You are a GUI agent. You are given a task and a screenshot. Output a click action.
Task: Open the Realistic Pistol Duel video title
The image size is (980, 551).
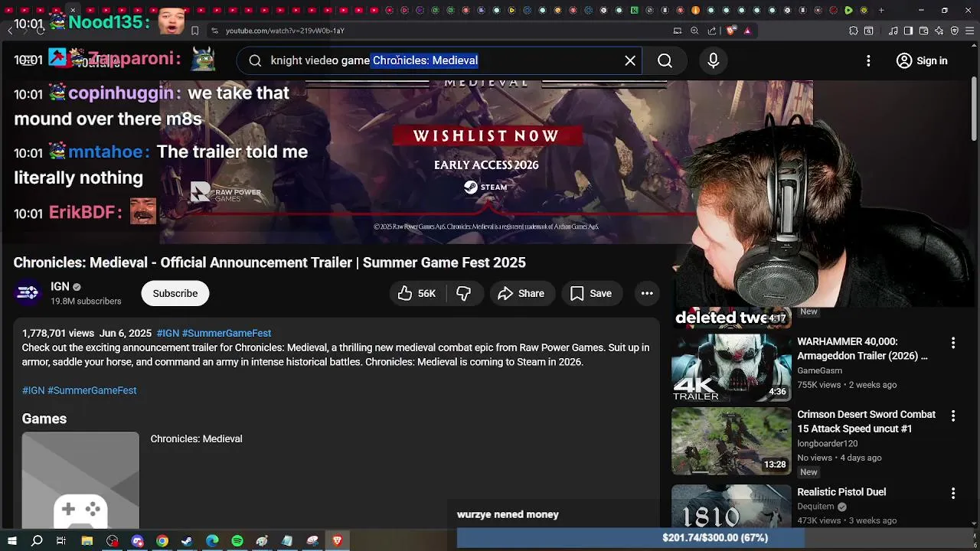tap(841, 492)
